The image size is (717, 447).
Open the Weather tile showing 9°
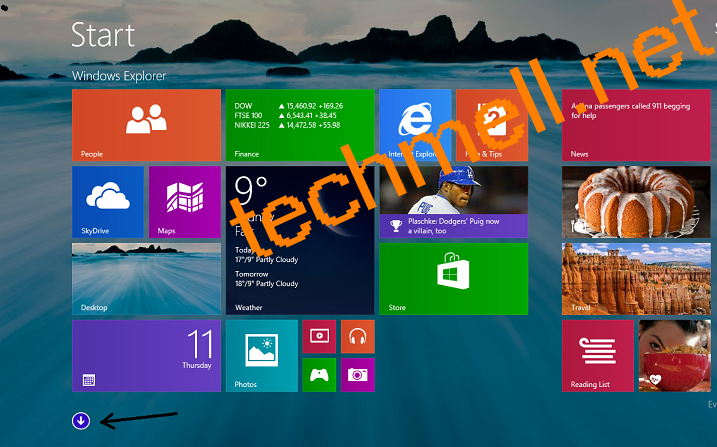300,240
